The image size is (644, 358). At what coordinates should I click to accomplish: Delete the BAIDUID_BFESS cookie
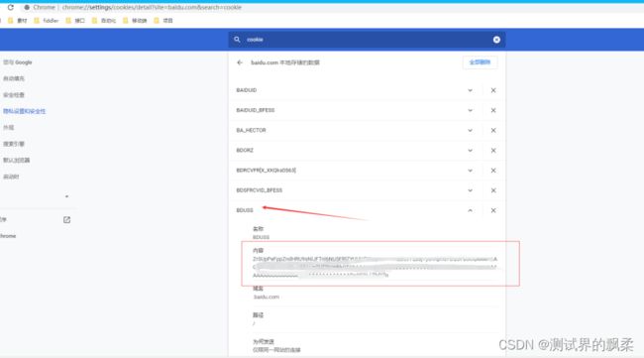493,110
